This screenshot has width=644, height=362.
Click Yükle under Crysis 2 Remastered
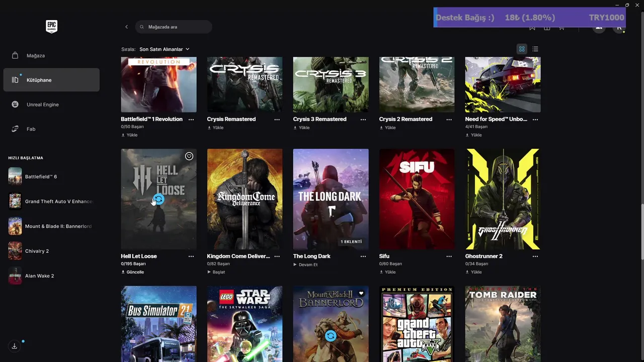click(x=387, y=128)
